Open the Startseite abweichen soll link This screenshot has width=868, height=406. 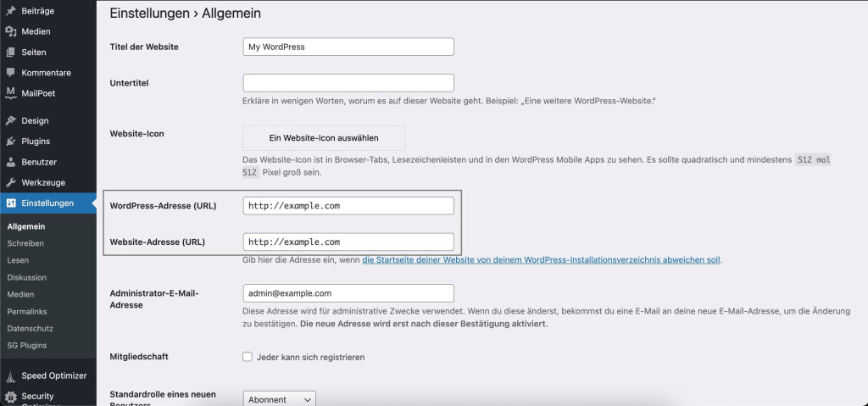click(541, 259)
